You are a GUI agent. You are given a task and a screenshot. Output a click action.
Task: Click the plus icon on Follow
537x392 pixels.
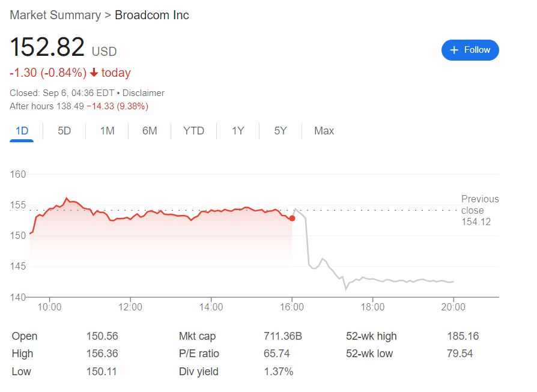pyautogui.click(x=454, y=50)
